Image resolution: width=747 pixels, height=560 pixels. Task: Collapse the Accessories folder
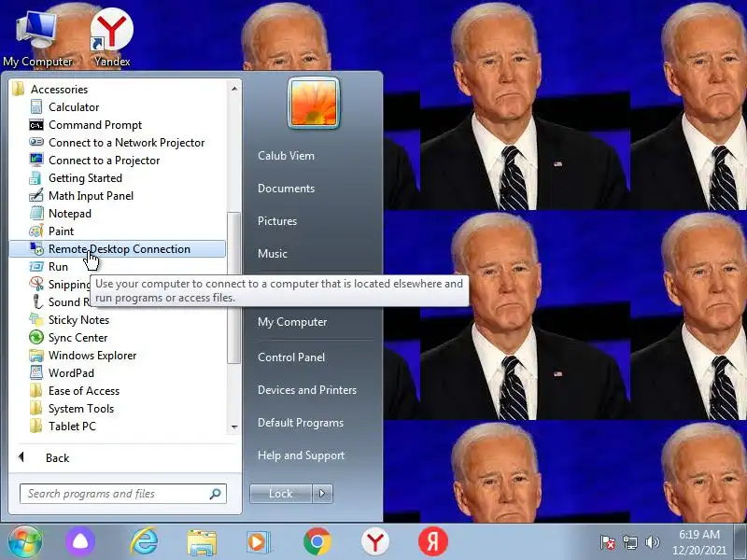pos(50,90)
